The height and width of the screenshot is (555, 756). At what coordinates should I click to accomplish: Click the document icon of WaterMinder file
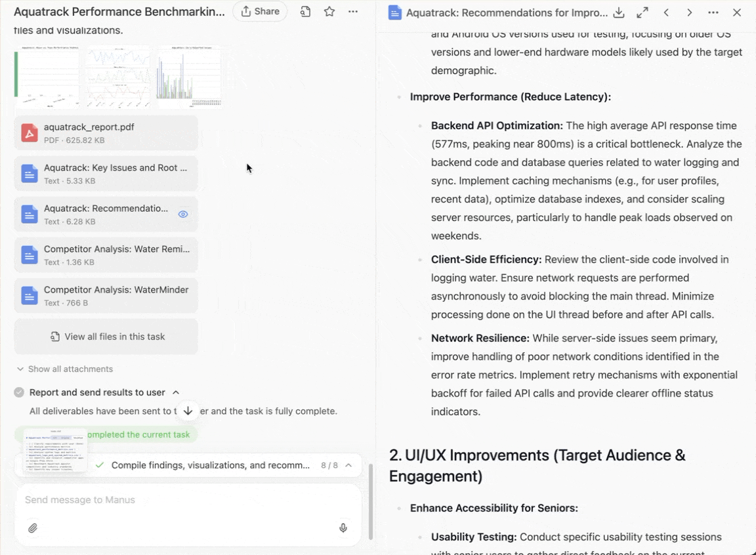pyautogui.click(x=30, y=295)
